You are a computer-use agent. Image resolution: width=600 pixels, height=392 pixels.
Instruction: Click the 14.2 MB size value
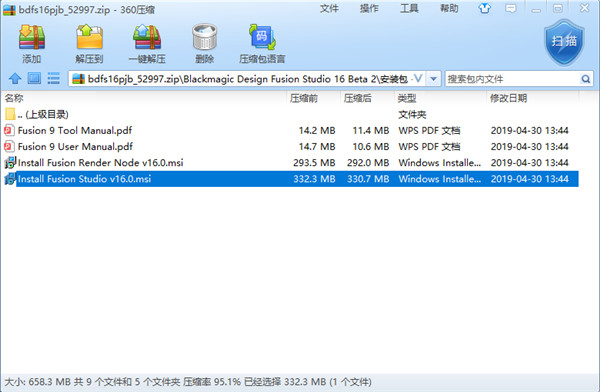pos(317,130)
